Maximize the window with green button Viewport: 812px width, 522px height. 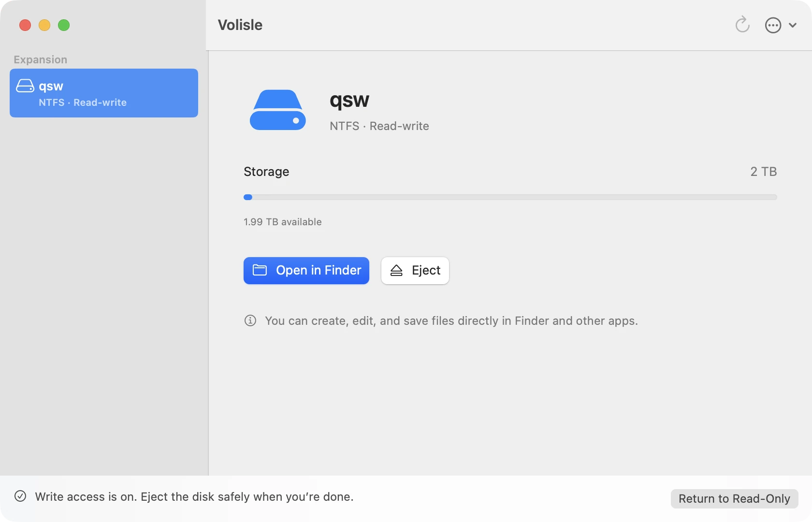64,25
